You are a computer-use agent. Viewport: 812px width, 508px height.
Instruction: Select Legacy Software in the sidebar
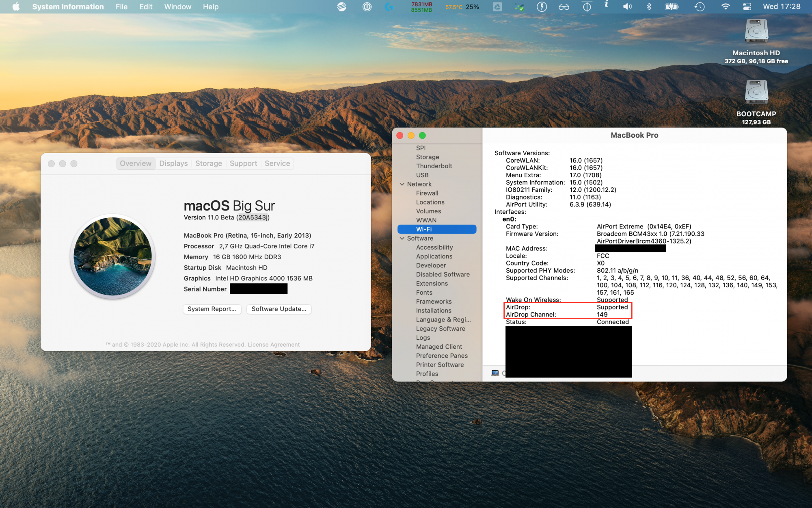441,329
